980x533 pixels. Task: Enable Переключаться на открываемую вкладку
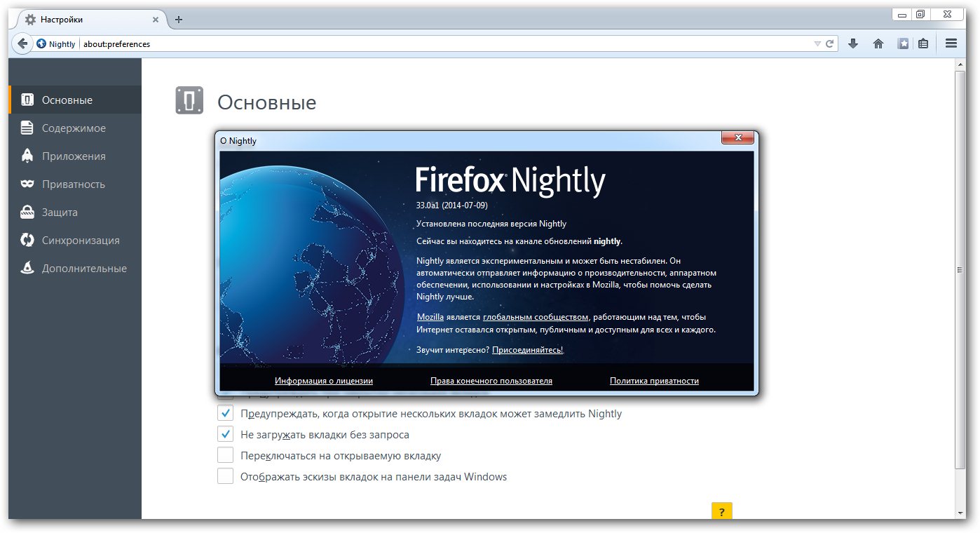(225, 455)
